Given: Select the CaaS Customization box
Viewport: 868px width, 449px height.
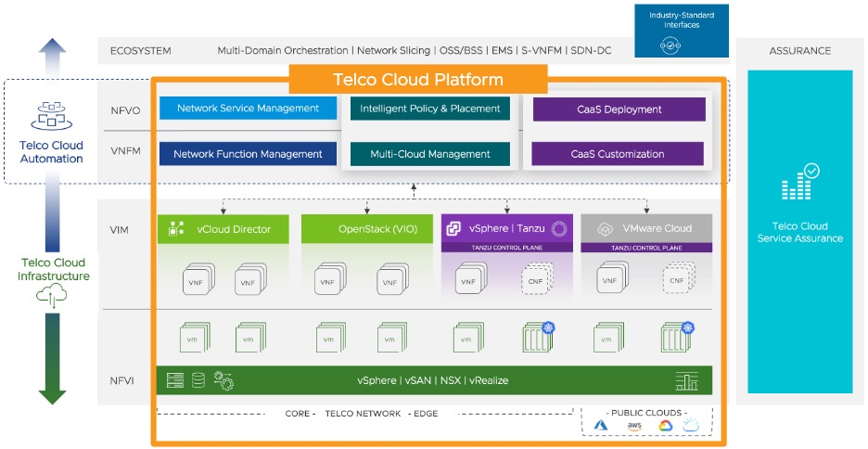Looking at the screenshot, I should [x=618, y=154].
